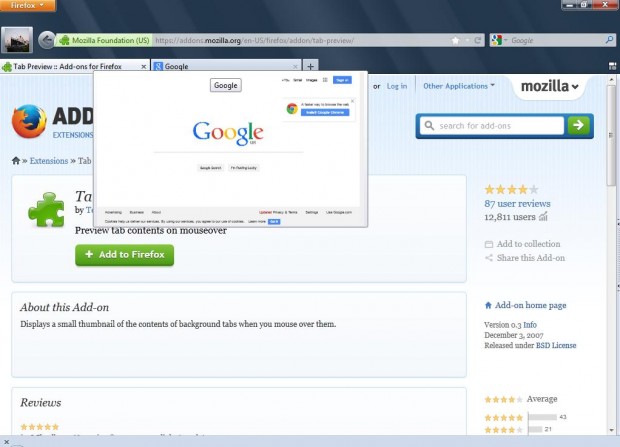Submit add-on search with green arrow button
Screen dimensions: 620x447
tap(578, 125)
